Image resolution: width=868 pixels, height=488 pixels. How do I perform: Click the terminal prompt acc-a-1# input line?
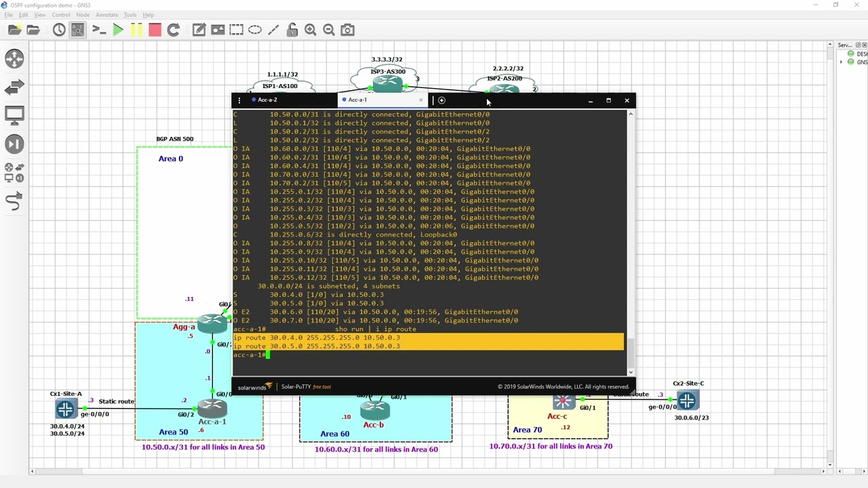429,354
